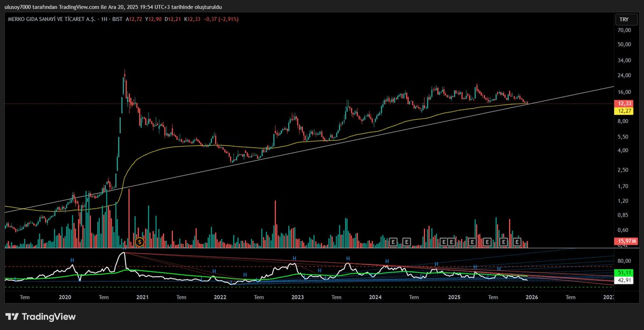Click the 80,00 indicator scale value

[x=624, y=261]
